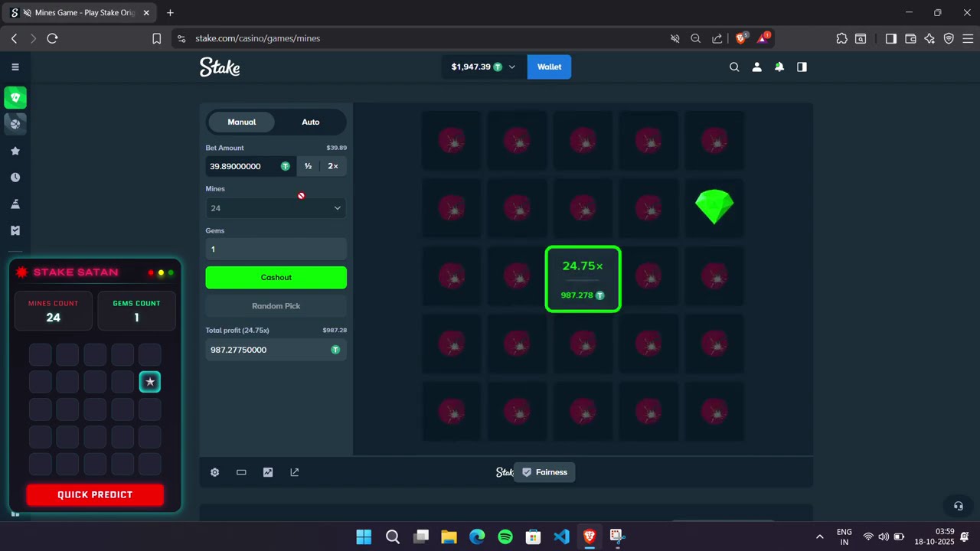Open Recent clock icon in sidebar
This screenshot has width=980, height=551.
(15, 178)
